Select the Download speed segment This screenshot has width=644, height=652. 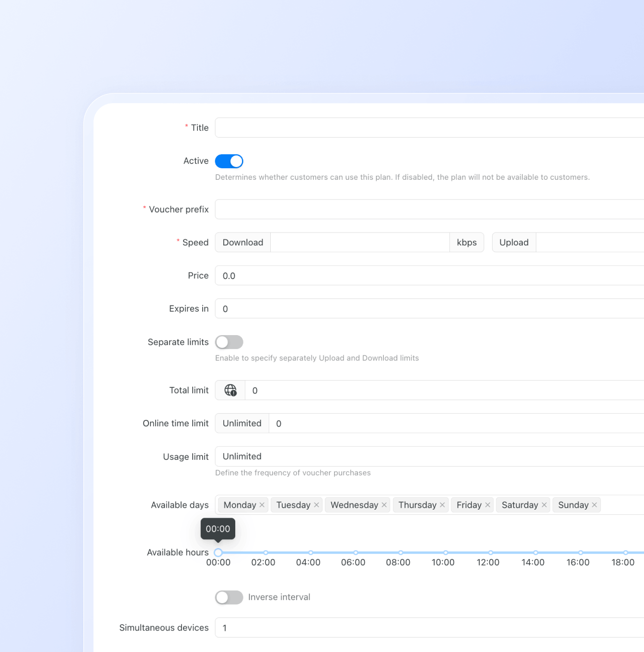click(x=242, y=242)
